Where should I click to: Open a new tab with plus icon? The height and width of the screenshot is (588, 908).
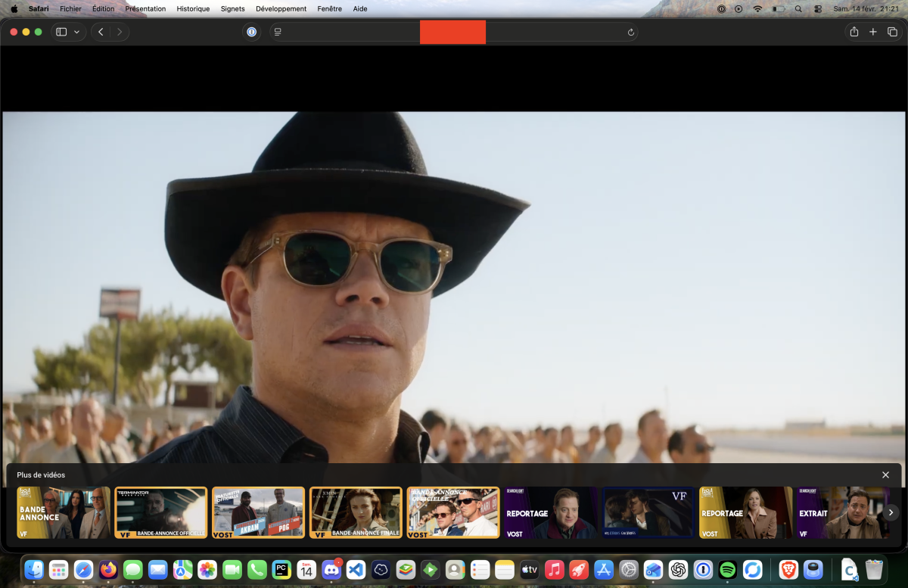pyautogui.click(x=873, y=32)
